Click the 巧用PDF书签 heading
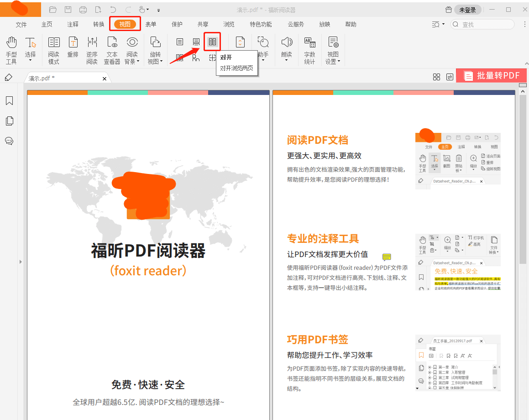 pos(318,339)
